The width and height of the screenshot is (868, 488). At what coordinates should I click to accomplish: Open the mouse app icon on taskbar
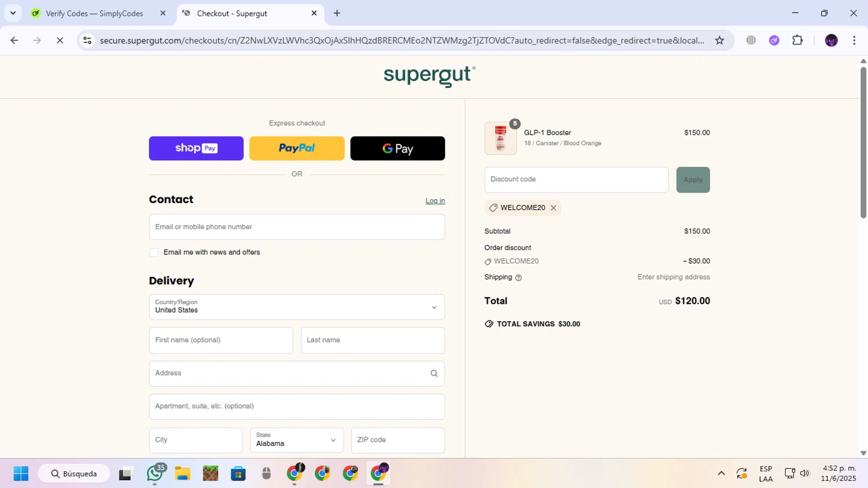point(266,474)
